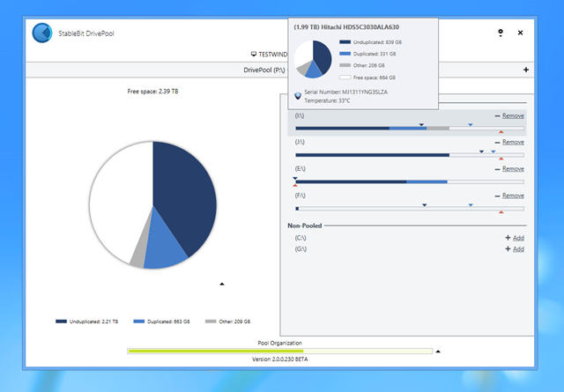Click the plus icon next to (C:\) Add
Viewport: 564px width, 392px height.
508,238
